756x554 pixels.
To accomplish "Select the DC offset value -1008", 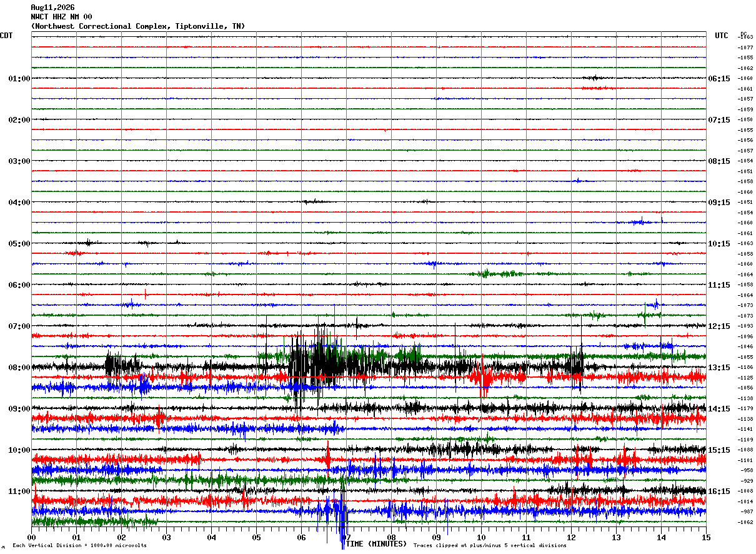I will 746,491.
